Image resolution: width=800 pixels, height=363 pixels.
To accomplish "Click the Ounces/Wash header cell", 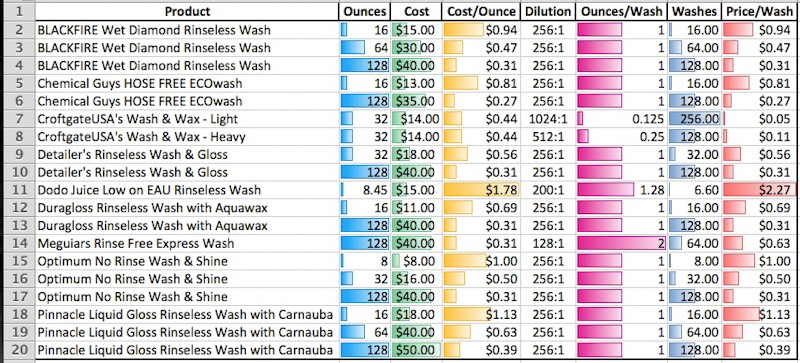I will pyautogui.click(x=621, y=11).
